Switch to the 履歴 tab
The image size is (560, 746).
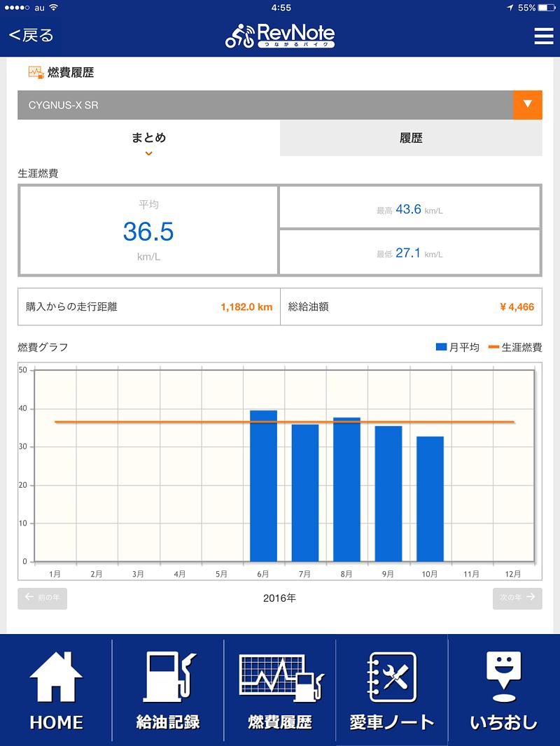click(x=411, y=138)
